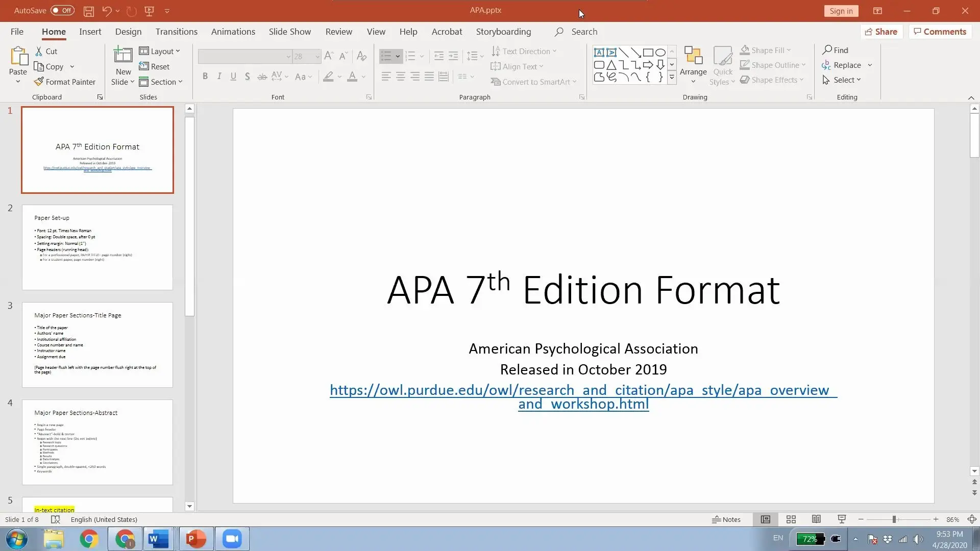Click the New Slide icon
The image size is (980, 551).
(123, 55)
